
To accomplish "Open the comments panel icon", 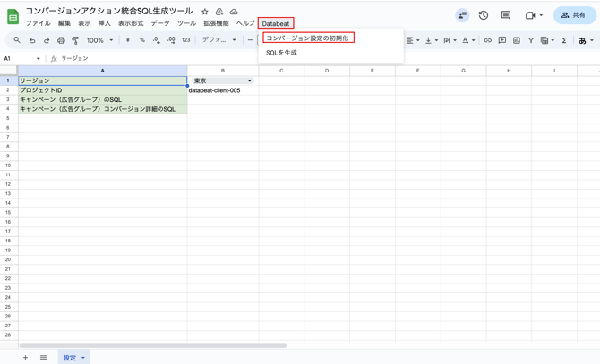I will coord(506,15).
